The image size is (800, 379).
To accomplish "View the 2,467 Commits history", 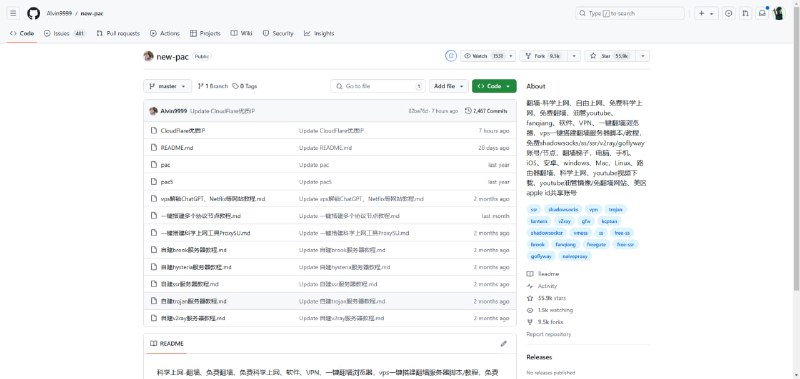I will [486, 111].
